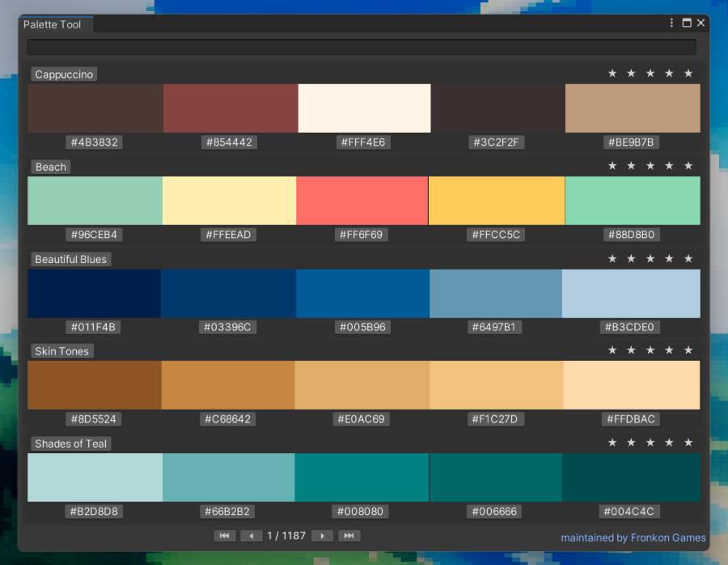The width and height of the screenshot is (728, 565).
Task: Rate Shades of Teal three stars
Action: [650, 442]
